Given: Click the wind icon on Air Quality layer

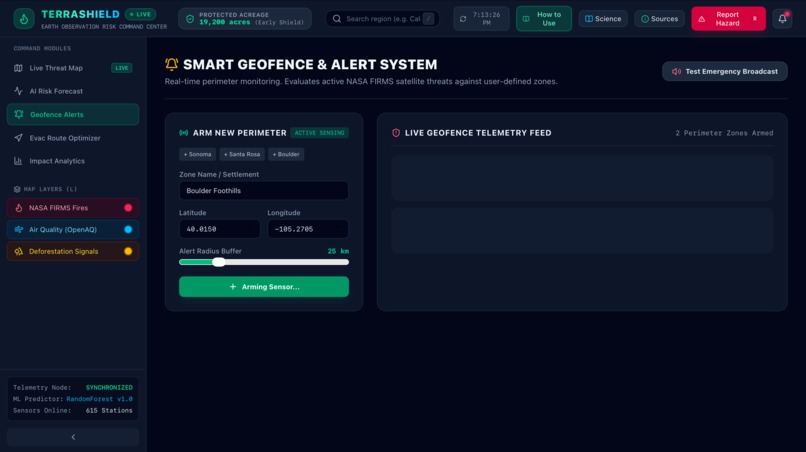Looking at the screenshot, I should (x=19, y=229).
